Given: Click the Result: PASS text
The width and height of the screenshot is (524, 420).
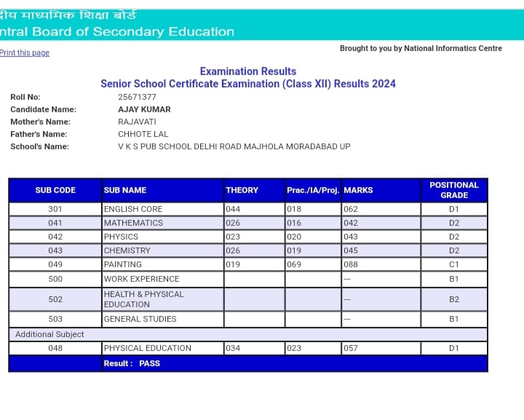Looking at the screenshot, I should [x=132, y=363].
